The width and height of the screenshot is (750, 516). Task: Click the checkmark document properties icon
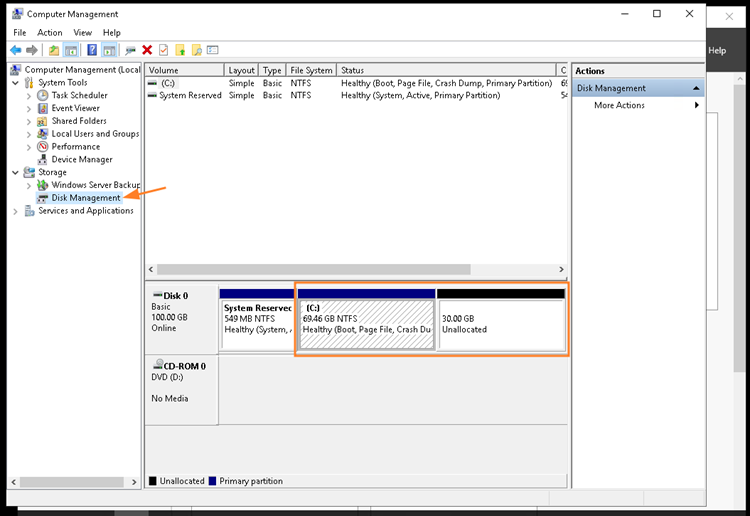click(x=164, y=50)
